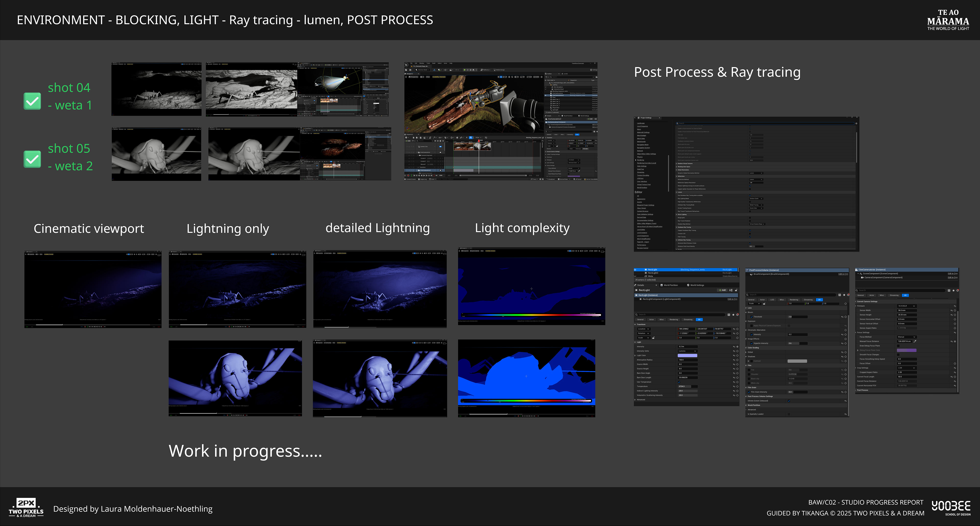Click the green checkbox beside shot 04
Viewport: 980px width, 526px height.
tap(32, 101)
